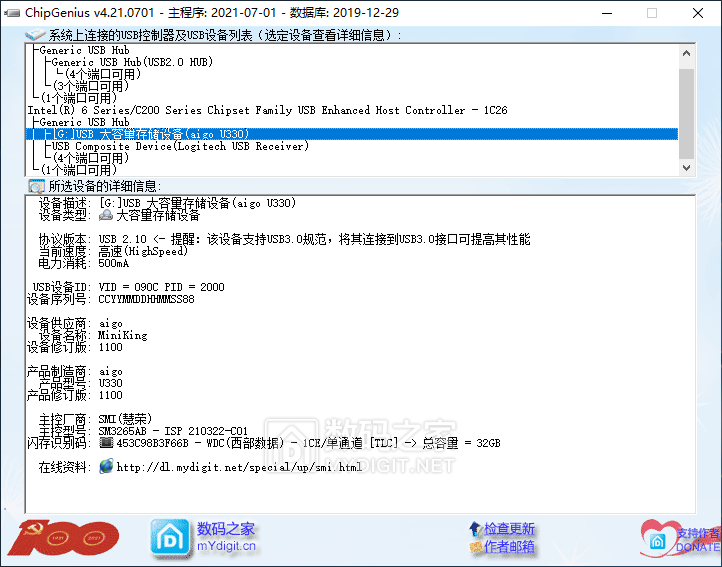The width and height of the screenshot is (722, 567).
Task: Open the blue 数码之家 house logo icon
Action: coord(170,538)
